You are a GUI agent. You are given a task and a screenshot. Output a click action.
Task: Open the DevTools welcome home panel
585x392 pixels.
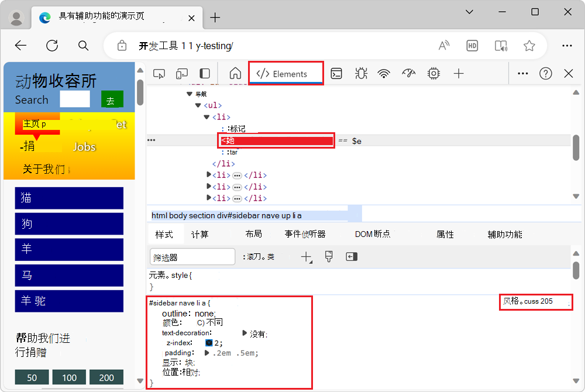[x=235, y=73]
